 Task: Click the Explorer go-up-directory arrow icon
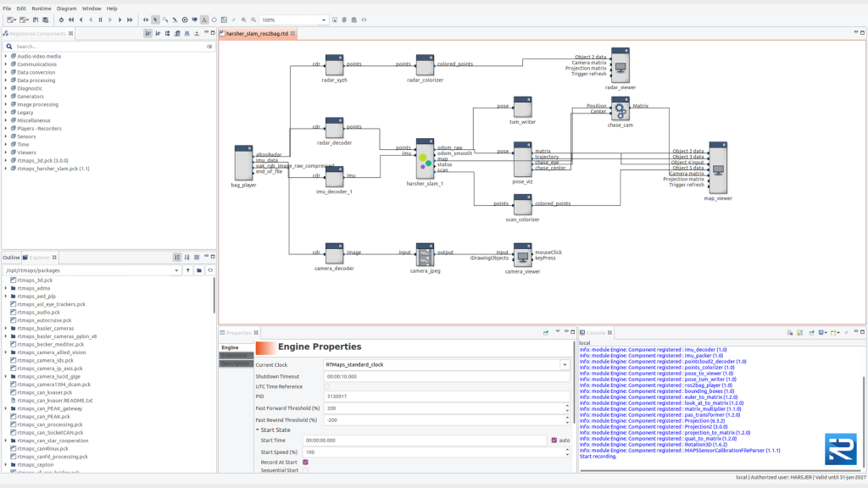point(188,270)
